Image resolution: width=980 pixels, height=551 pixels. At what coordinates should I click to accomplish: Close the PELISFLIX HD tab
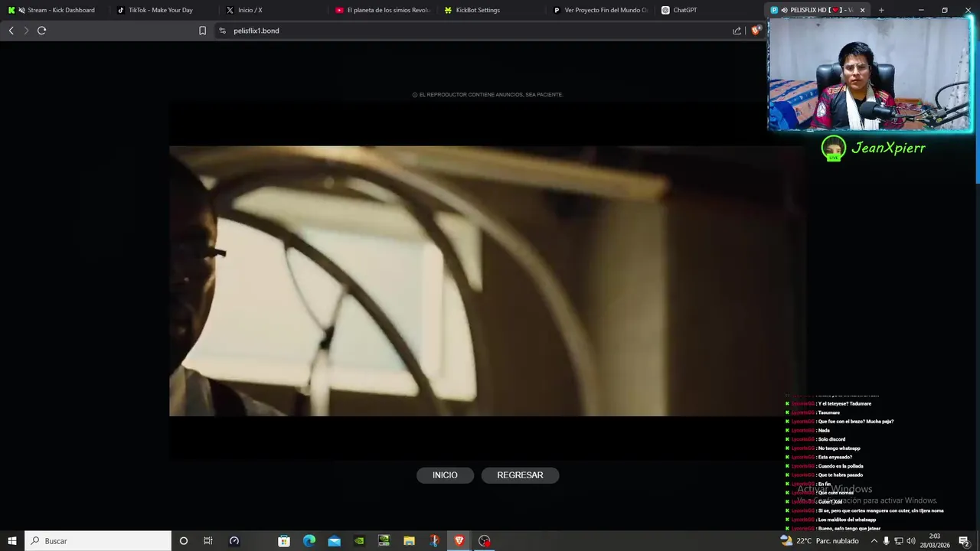pos(863,10)
